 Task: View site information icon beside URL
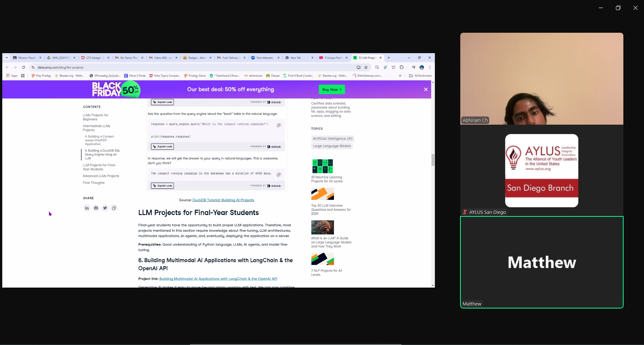pos(33,67)
